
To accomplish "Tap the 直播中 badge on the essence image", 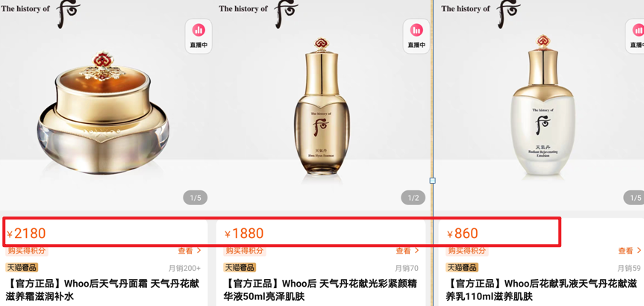I will 416,36.
